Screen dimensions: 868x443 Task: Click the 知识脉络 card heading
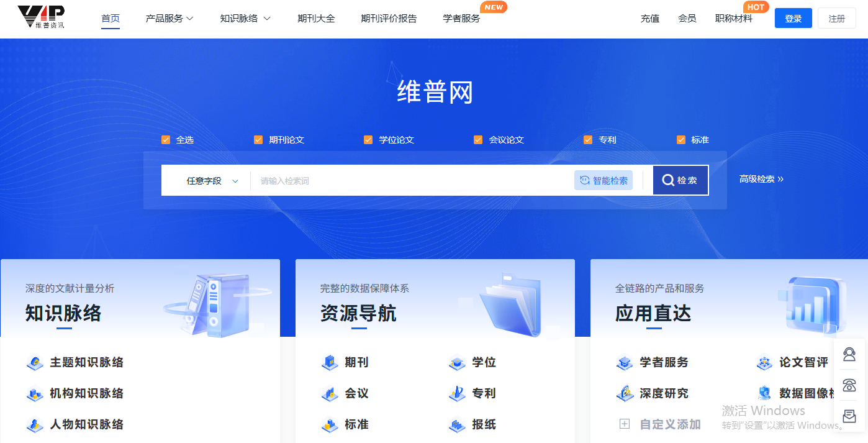63,313
